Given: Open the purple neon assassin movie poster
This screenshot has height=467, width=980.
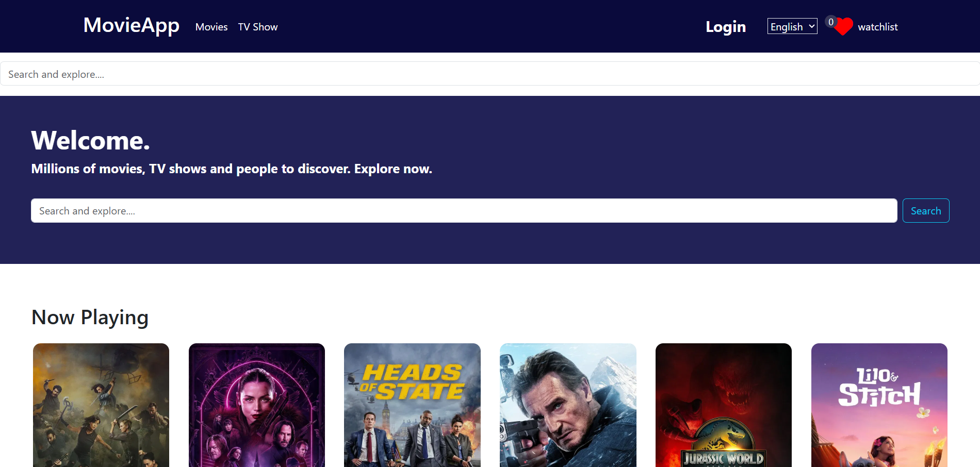Looking at the screenshot, I should (257, 405).
